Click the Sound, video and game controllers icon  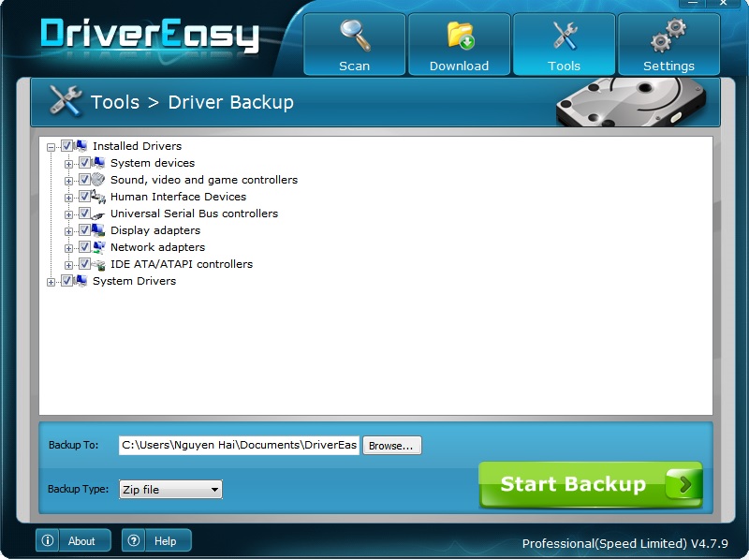(98, 180)
